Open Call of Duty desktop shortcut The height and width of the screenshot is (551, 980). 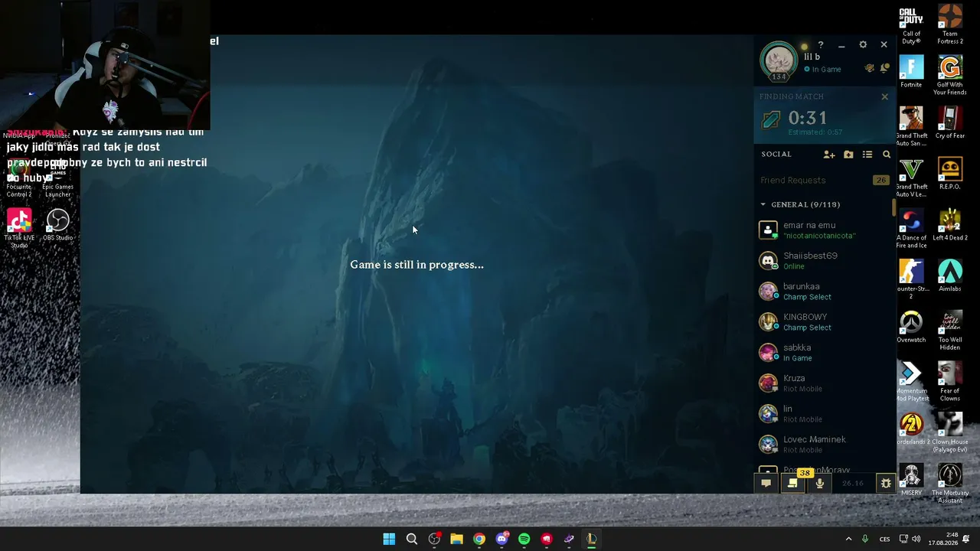click(x=911, y=25)
